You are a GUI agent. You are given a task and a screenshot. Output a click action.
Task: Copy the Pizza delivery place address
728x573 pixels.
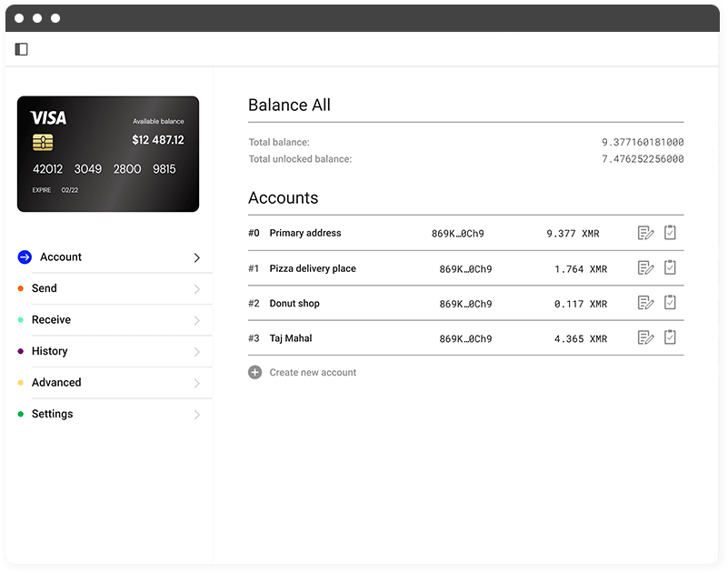(670, 267)
